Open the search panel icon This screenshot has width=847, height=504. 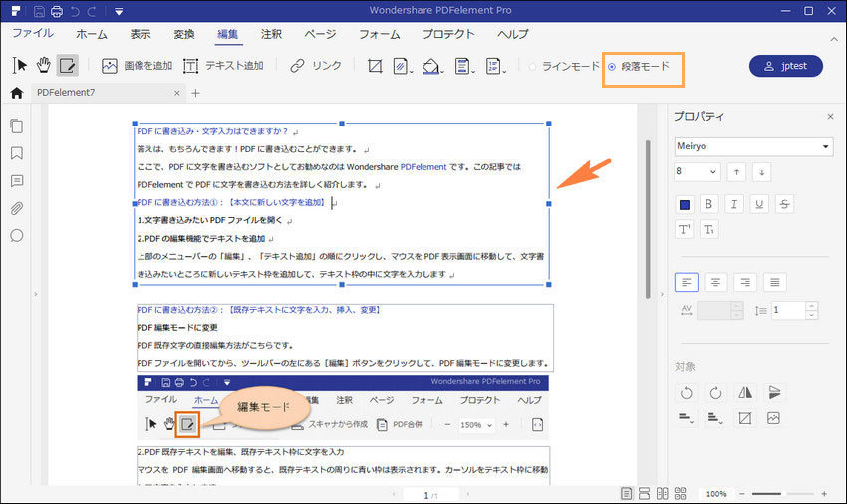pyautogui.click(x=17, y=236)
